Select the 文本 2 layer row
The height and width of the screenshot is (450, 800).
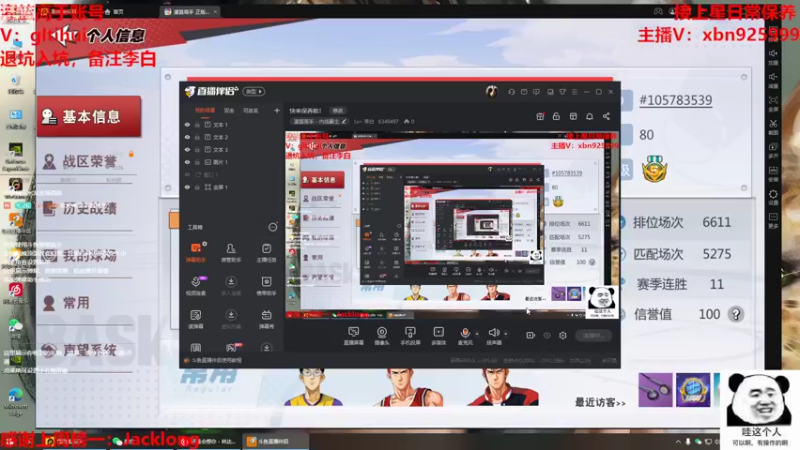tap(231, 137)
